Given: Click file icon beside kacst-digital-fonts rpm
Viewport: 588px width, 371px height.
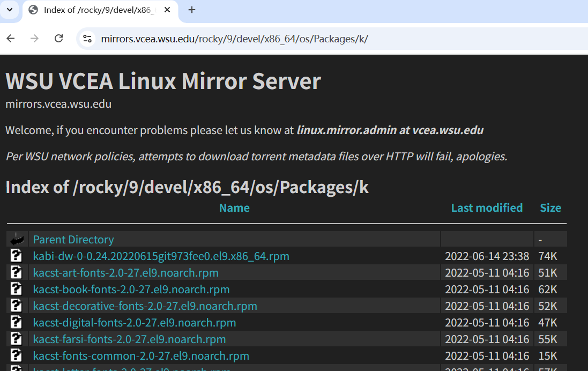Looking at the screenshot, I should 16,322.
